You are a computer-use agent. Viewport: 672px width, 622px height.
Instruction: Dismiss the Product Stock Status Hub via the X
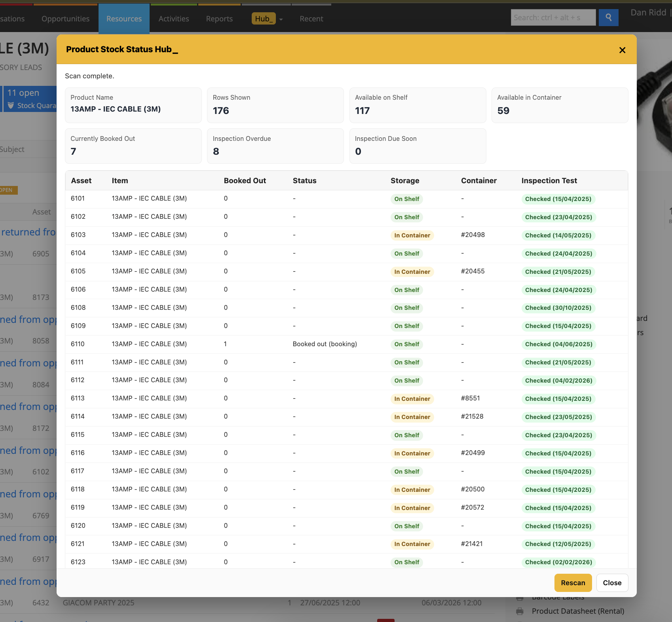622,50
